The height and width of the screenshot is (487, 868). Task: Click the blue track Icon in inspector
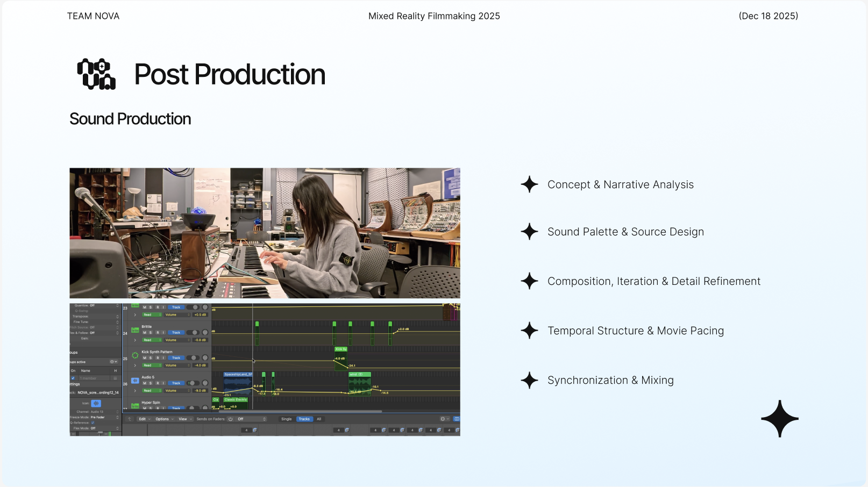pos(96,403)
